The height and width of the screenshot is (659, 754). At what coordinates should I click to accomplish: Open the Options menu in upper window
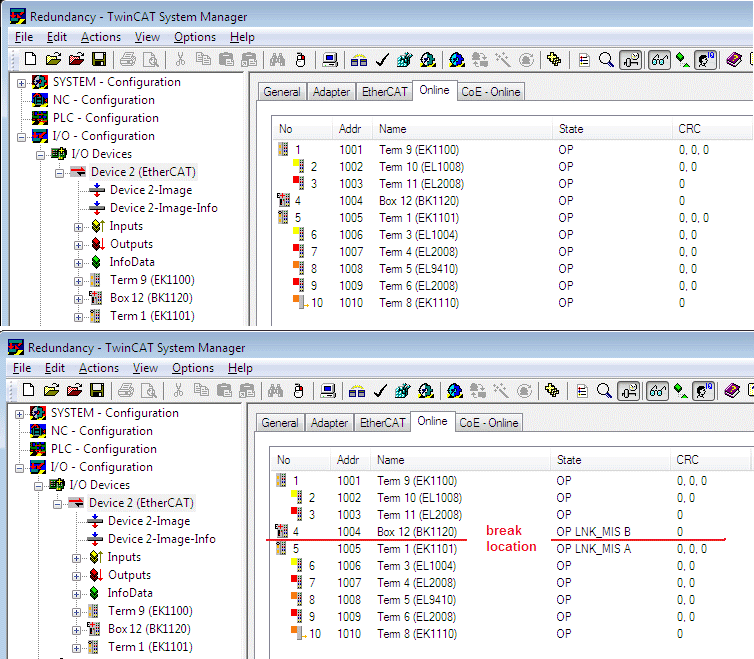[x=195, y=37]
